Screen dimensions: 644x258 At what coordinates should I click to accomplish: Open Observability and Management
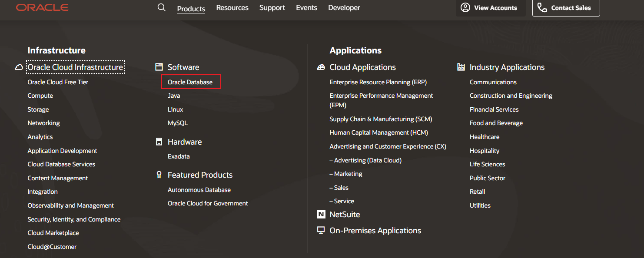pos(71,205)
